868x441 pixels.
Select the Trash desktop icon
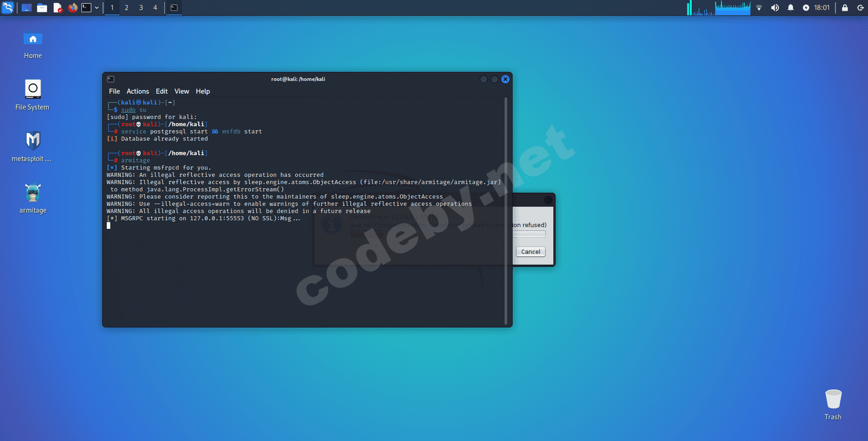833,405
